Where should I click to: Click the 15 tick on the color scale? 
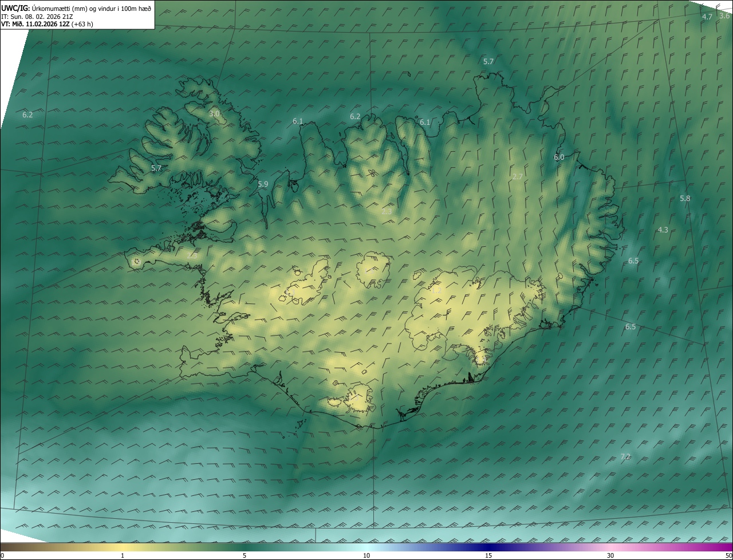[x=488, y=555]
